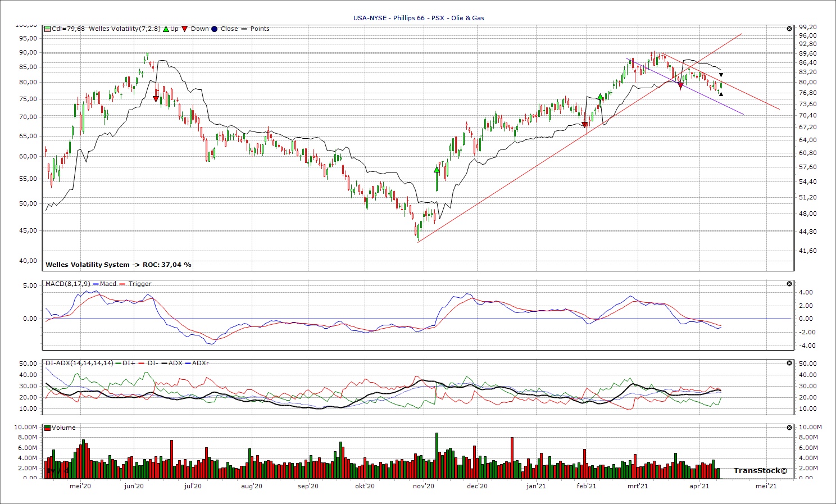Image resolution: width=836 pixels, height=504 pixels.
Task: Click the candlestick Cdl legend icon
Action: (48, 29)
